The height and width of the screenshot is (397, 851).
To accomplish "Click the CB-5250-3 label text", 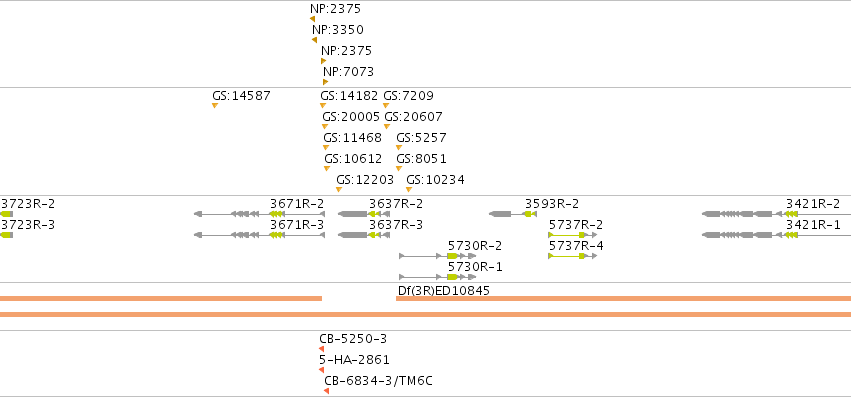I will [353, 339].
